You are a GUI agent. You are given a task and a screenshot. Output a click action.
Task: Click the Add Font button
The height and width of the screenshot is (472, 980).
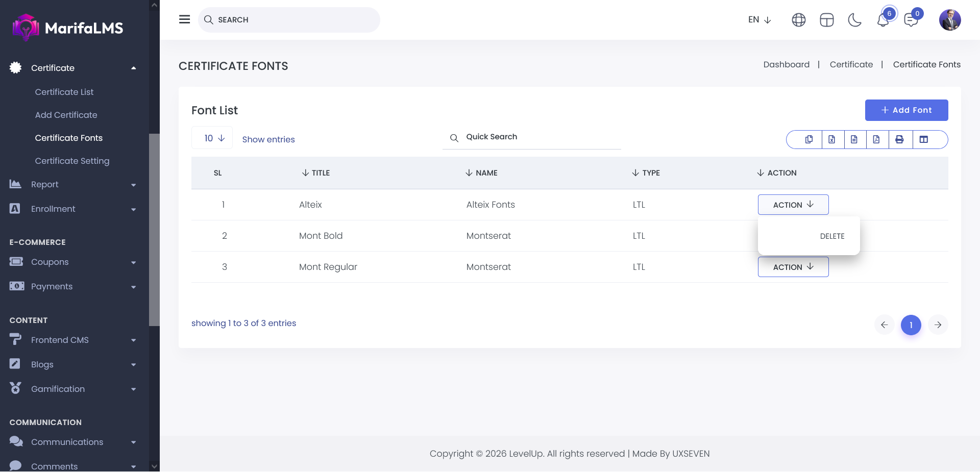[906, 110]
